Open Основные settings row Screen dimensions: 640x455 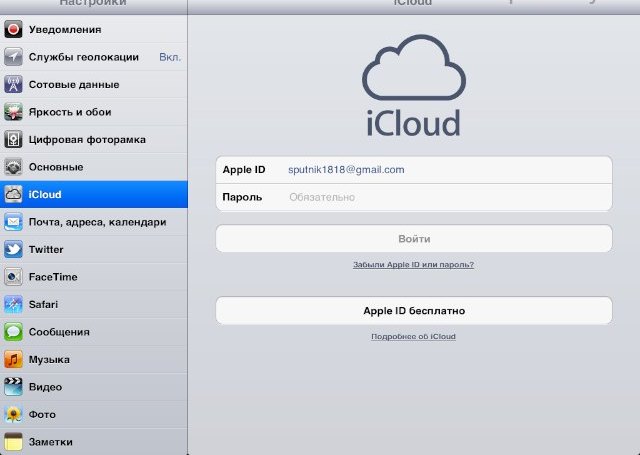pyautogui.click(x=93, y=167)
